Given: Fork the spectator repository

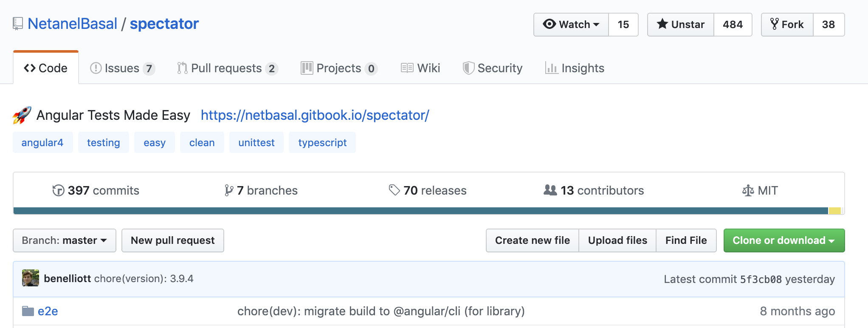Looking at the screenshot, I should pos(787,25).
